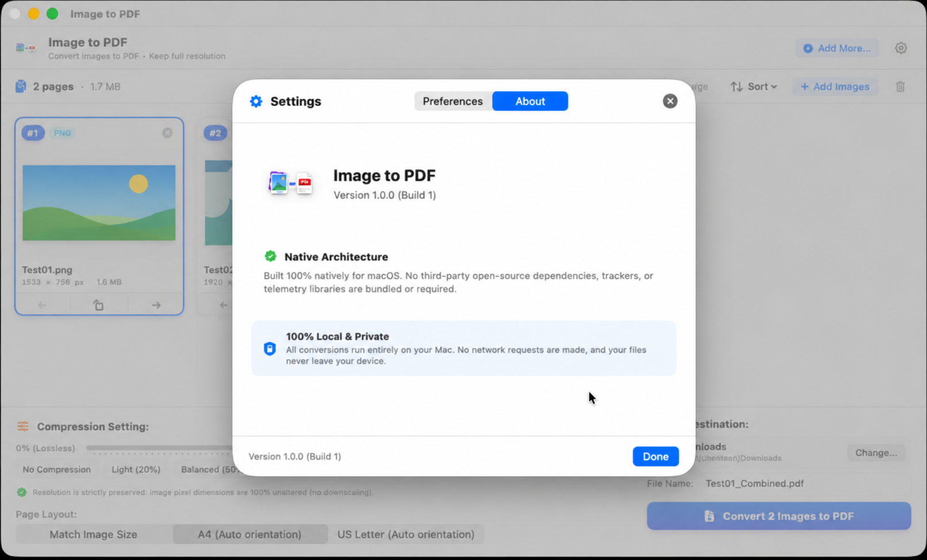Click the '100% Local & Private' heading

(x=337, y=337)
